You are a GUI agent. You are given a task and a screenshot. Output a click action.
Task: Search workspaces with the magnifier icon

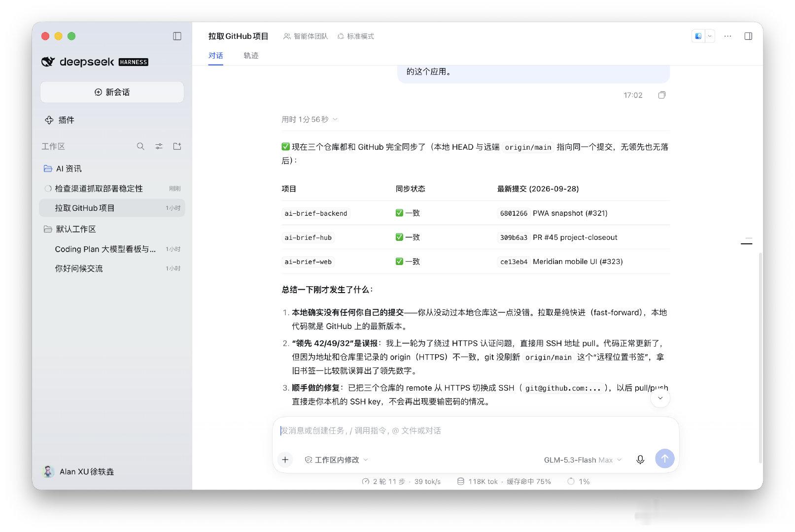(140, 146)
